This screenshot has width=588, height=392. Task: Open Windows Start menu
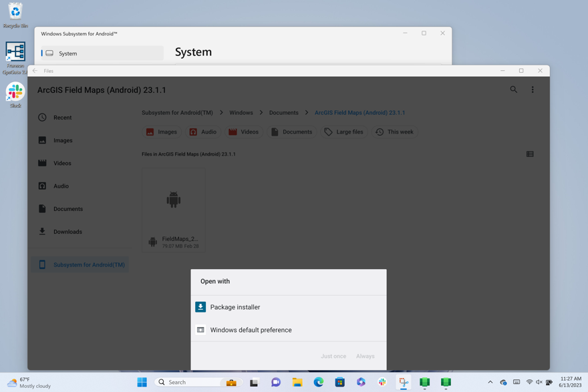coord(142,382)
